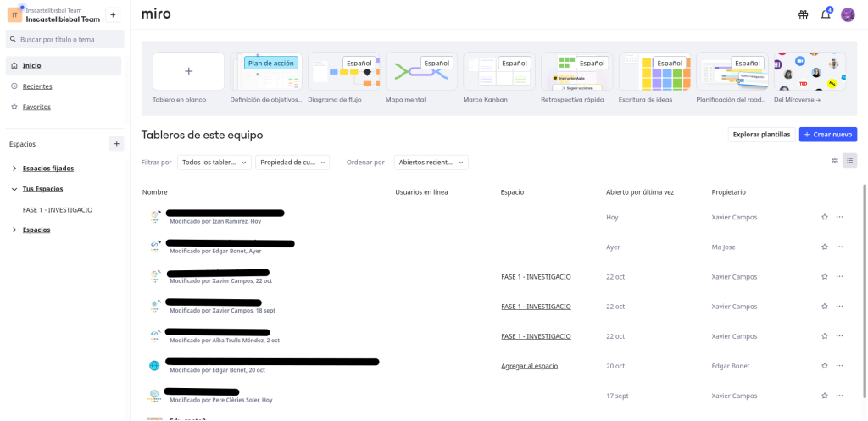Go to Recientes in the sidebar
The image size is (868, 421).
coord(37,86)
